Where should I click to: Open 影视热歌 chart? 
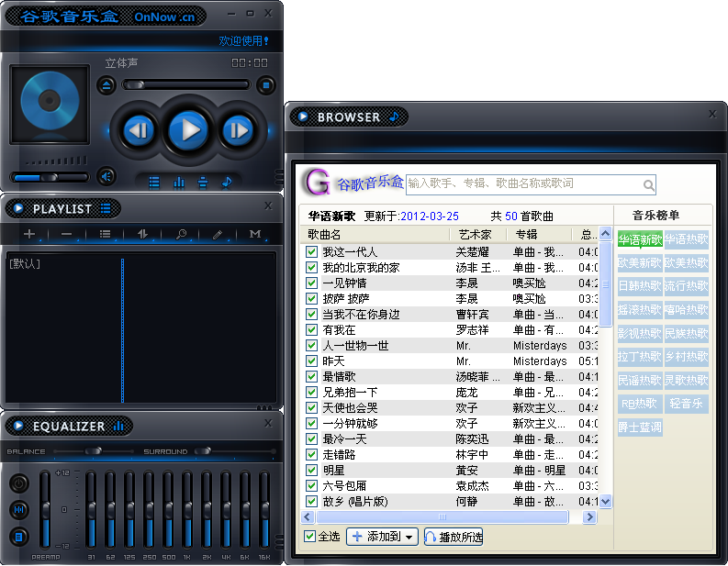[x=640, y=334]
